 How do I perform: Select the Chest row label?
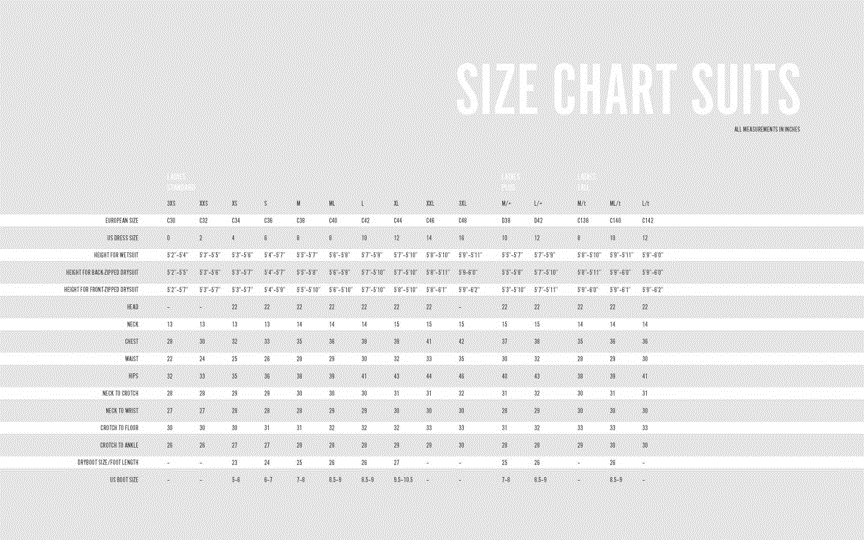pyautogui.click(x=132, y=342)
